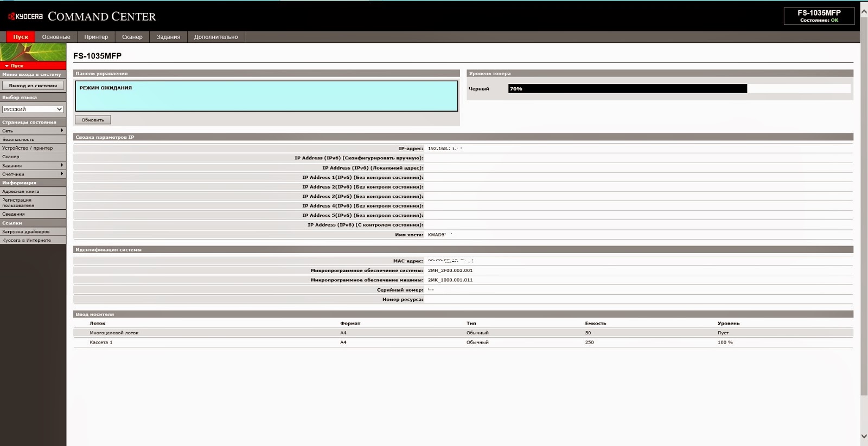Open the Безопасность status page
This screenshot has height=446, width=868.
(x=33, y=139)
